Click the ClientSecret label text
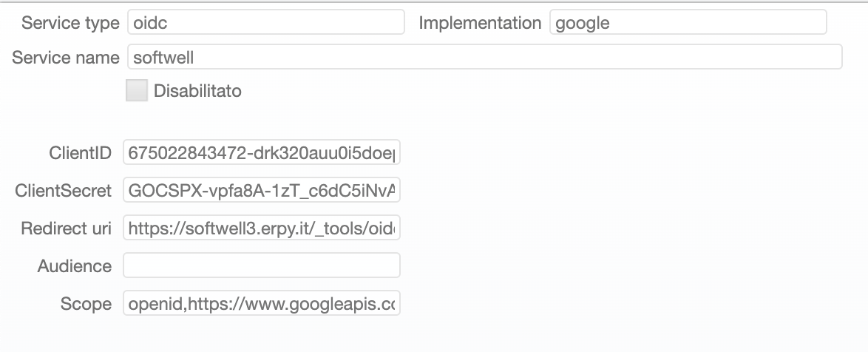 pos(64,192)
